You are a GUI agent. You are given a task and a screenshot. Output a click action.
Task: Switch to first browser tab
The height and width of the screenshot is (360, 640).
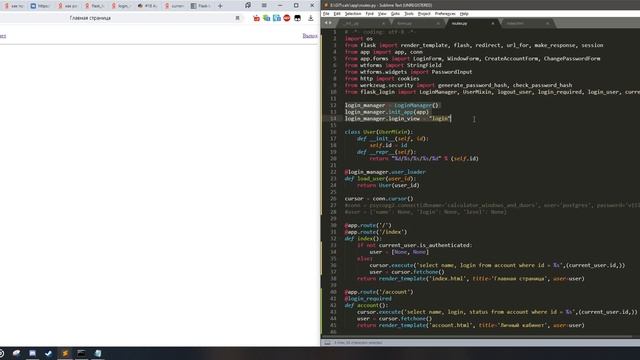[x=13, y=6]
